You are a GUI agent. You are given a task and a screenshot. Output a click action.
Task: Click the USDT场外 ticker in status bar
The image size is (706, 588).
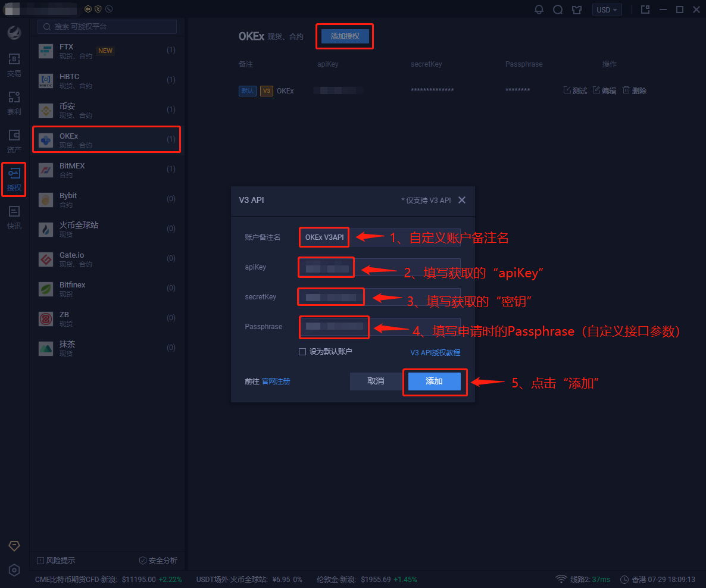(249, 580)
